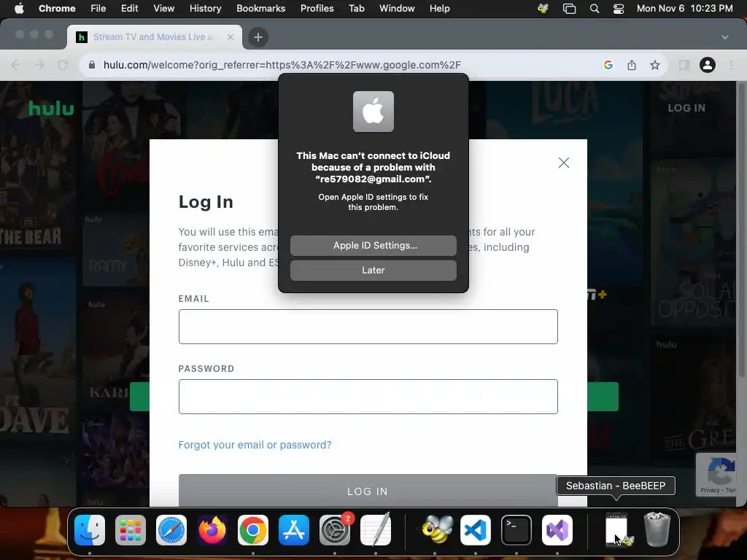Open Control Center in menu bar
The width and height of the screenshot is (747, 560).
pyautogui.click(x=619, y=9)
